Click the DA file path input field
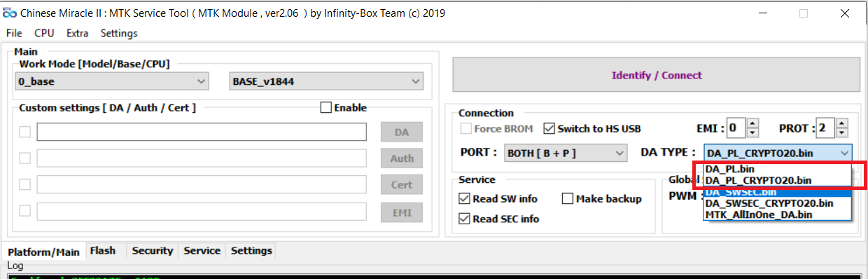Image resolution: width=868 pixels, height=279 pixels. tap(202, 132)
